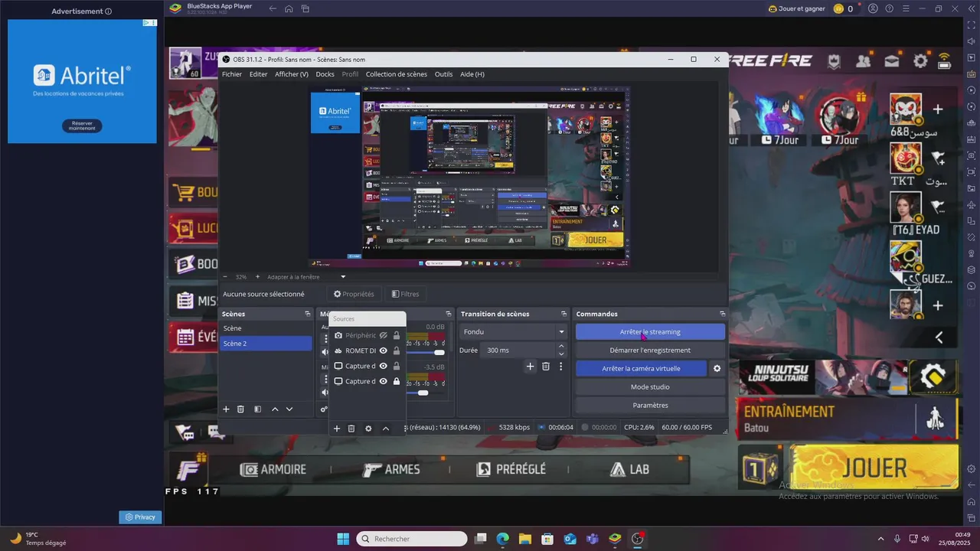Add a source with Sources plus icon
The width and height of the screenshot is (980, 551).
pyautogui.click(x=336, y=429)
